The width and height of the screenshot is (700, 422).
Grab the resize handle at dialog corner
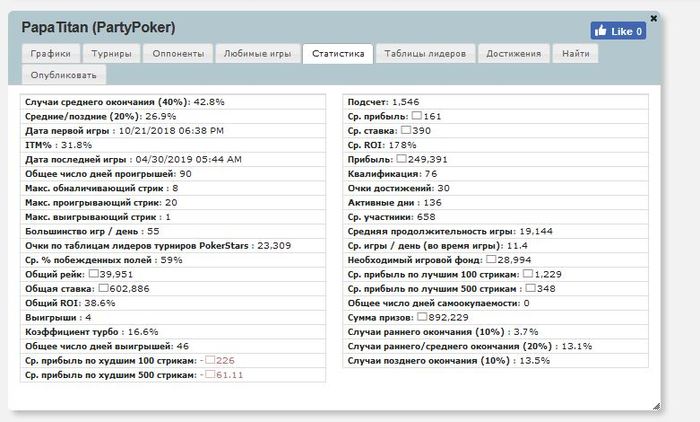[x=656, y=406]
